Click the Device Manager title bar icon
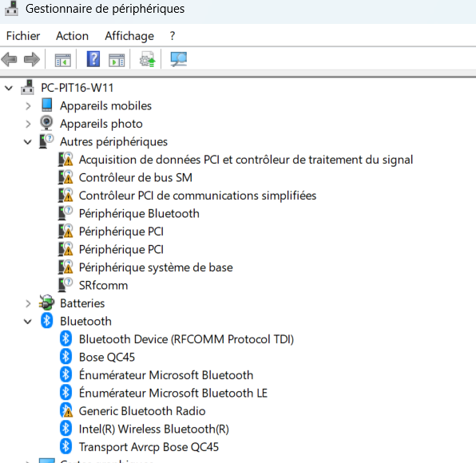The width and height of the screenshot is (476, 463). point(11,9)
